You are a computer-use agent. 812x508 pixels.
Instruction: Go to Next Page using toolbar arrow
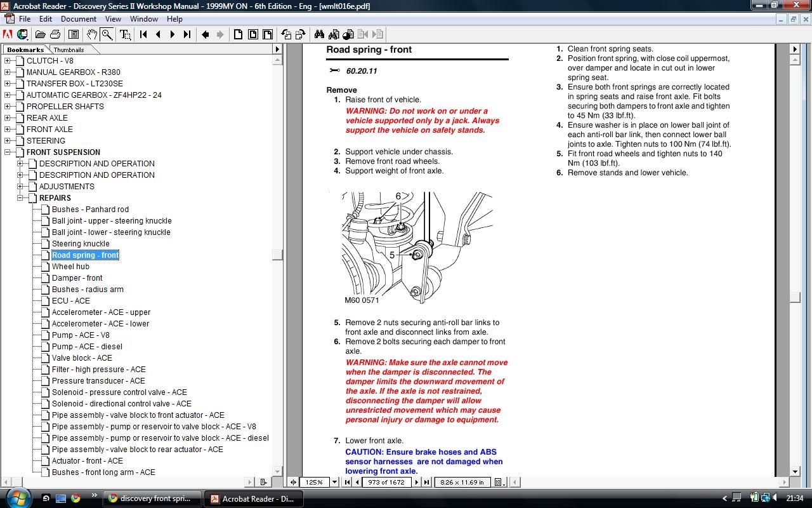coord(172,34)
